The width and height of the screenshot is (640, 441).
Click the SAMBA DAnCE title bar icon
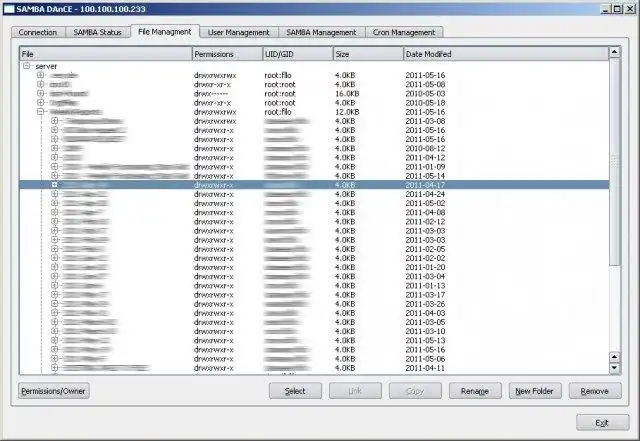tap(9, 9)
